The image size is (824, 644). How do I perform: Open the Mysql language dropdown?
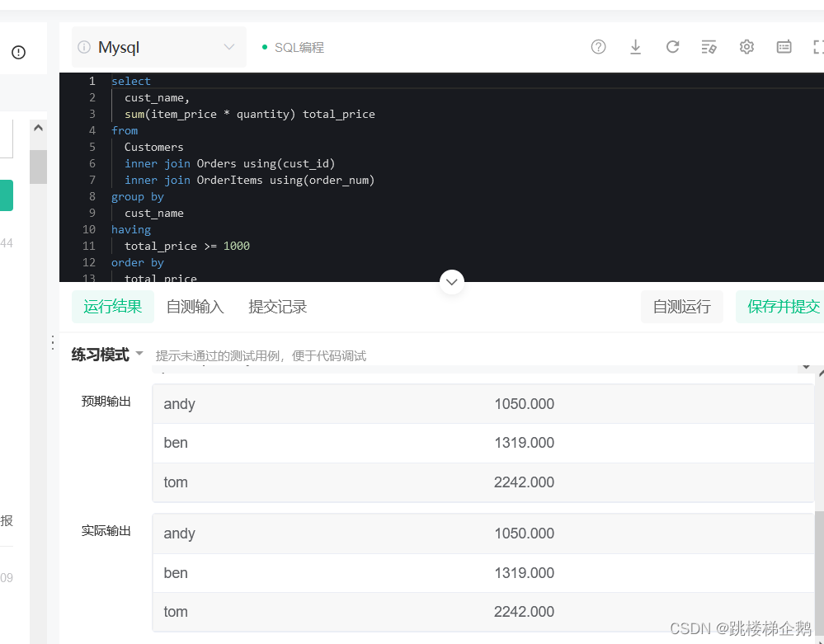click(158, 47)
